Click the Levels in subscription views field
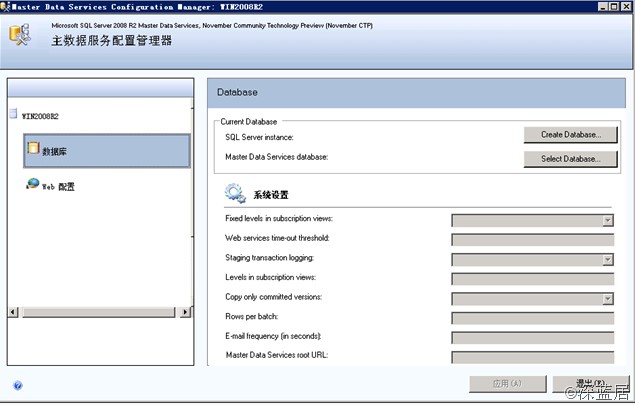Viewport: 635px width, 405px height. pyautogui.click(x=533, y=279)
